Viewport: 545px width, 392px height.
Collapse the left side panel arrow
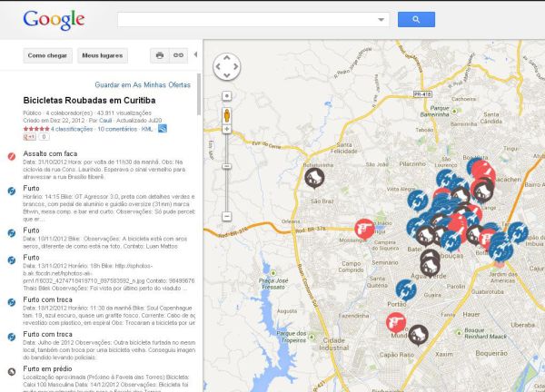(195, 54)
